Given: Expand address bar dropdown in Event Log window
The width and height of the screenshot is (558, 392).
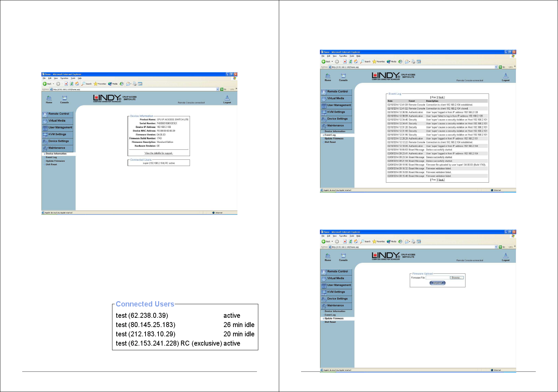Looking at the screenshot, I should (x=496, y=67).
